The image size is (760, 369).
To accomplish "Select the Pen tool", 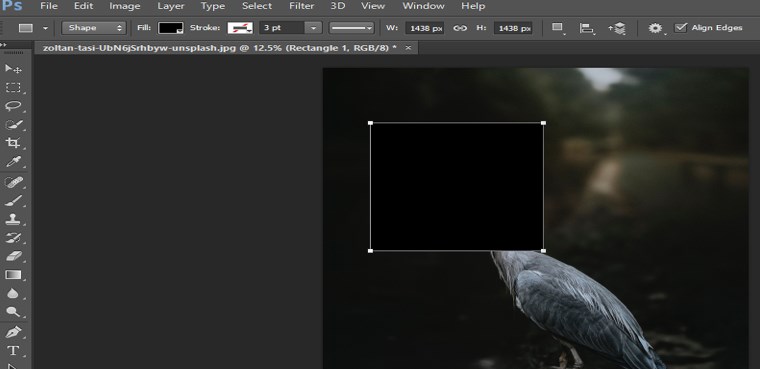I will pos(13,333).
